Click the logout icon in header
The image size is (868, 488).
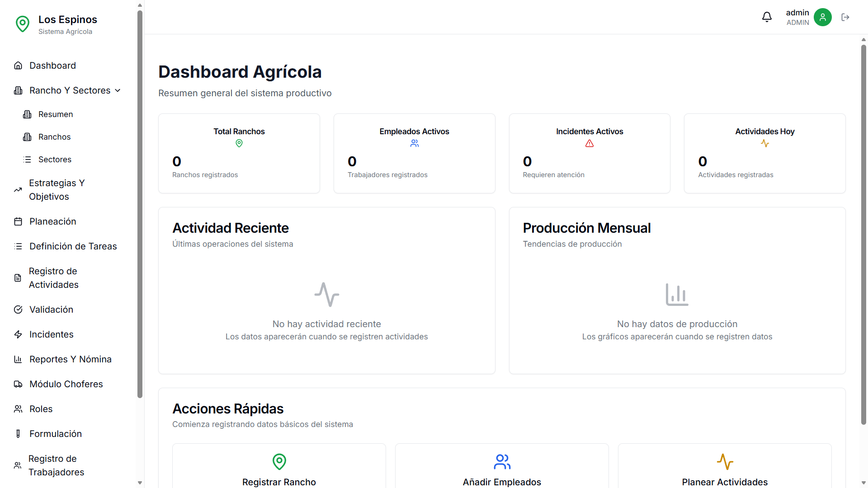click(x=845, y=17)
